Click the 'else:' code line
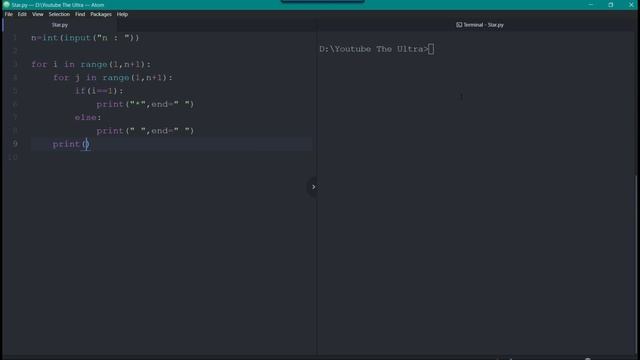The width and height of the screenshot is (640, 360). point(88,118)
